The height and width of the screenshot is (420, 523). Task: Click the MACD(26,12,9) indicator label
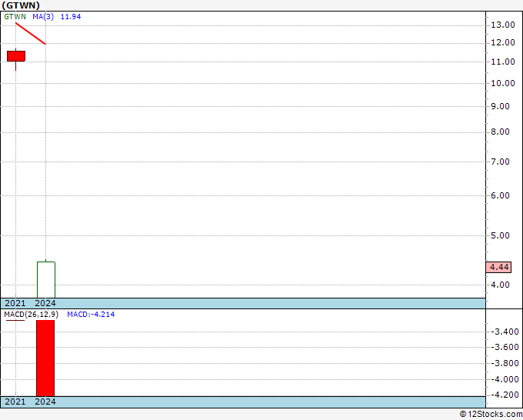click(31, 315)
